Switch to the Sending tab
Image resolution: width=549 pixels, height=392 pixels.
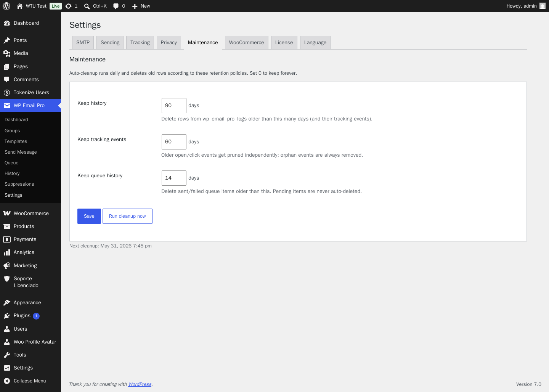[110, 43]
